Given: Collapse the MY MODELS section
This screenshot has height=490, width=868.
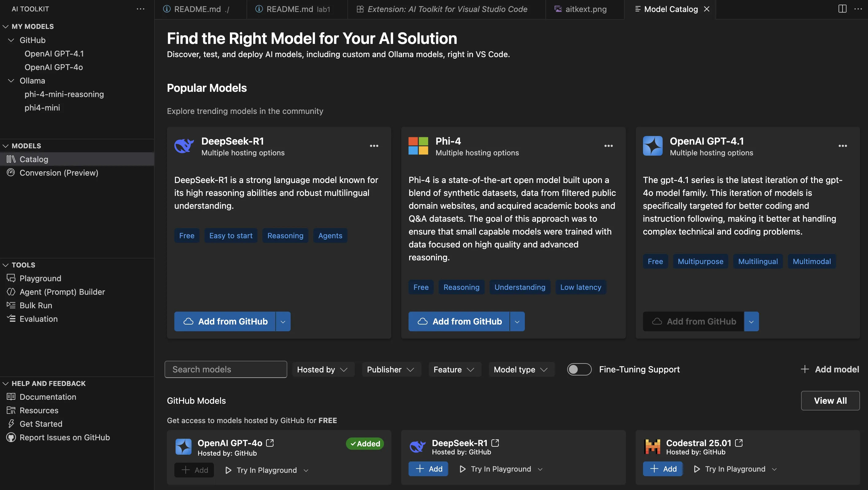Looking at the screenshot, I should (x=6, y=26).
